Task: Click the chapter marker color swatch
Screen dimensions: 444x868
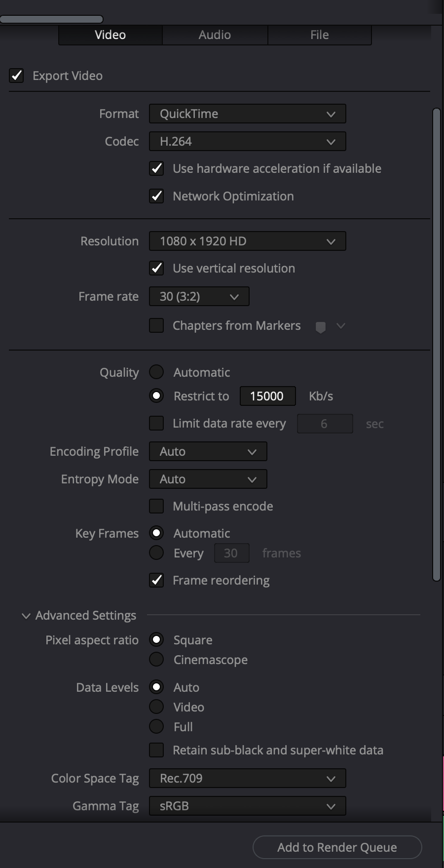Action: (x=320, y=326)
